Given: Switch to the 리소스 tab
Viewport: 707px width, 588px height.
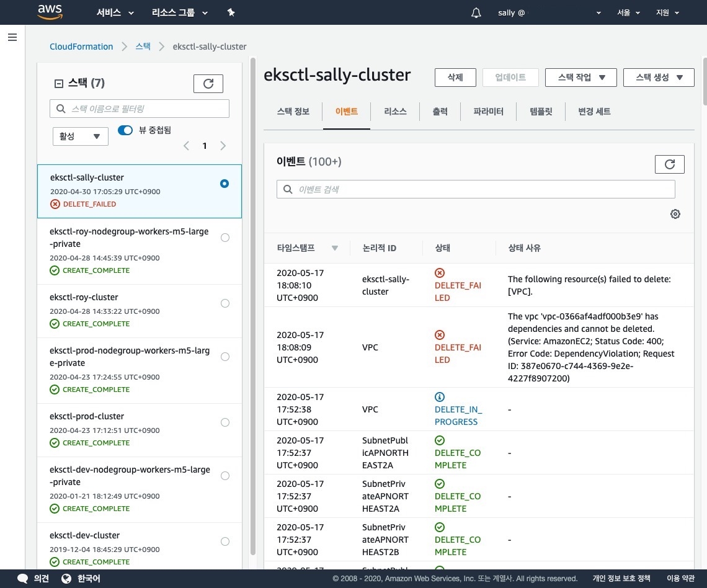Looking at the screenshot, I should coord(395,112).
